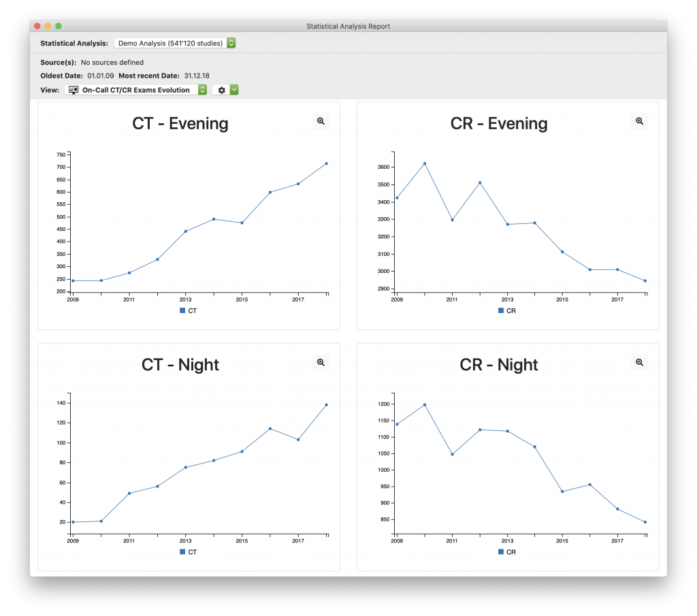The height and width of the screenshot is (616, 697).
Task: Click the 2009 first point in CT - Night
Action: (73, 522)
